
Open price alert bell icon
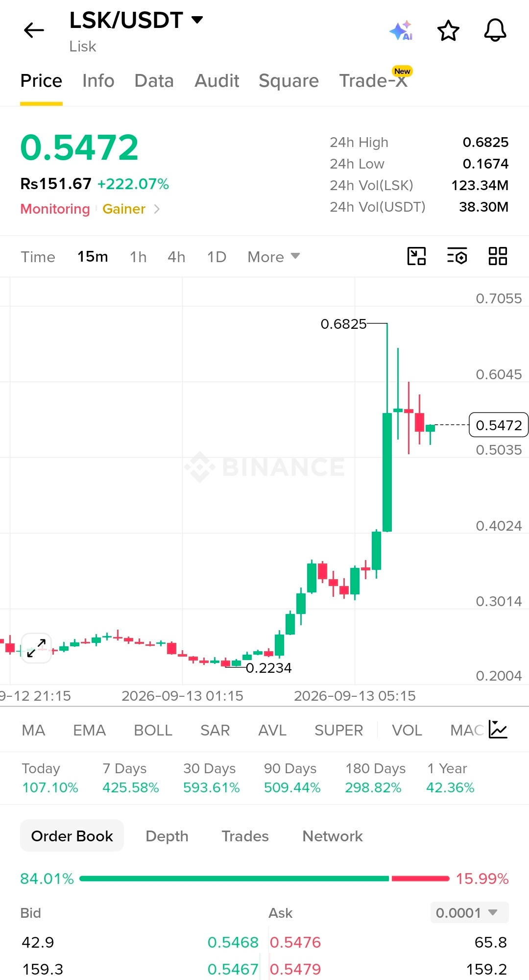coord(495,30)
